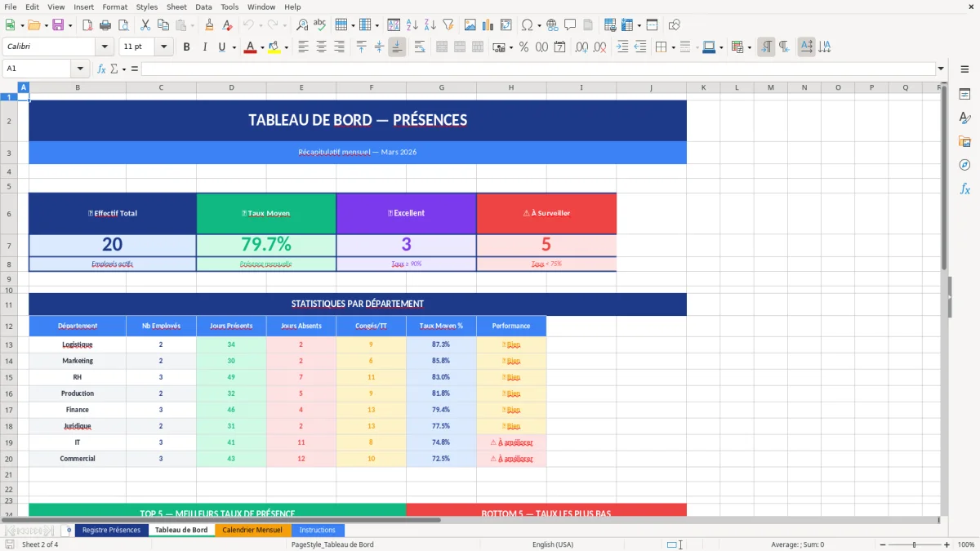Expand the formula bar input line
The width and height of the screenshot is (980, 551).
point(942,69)
